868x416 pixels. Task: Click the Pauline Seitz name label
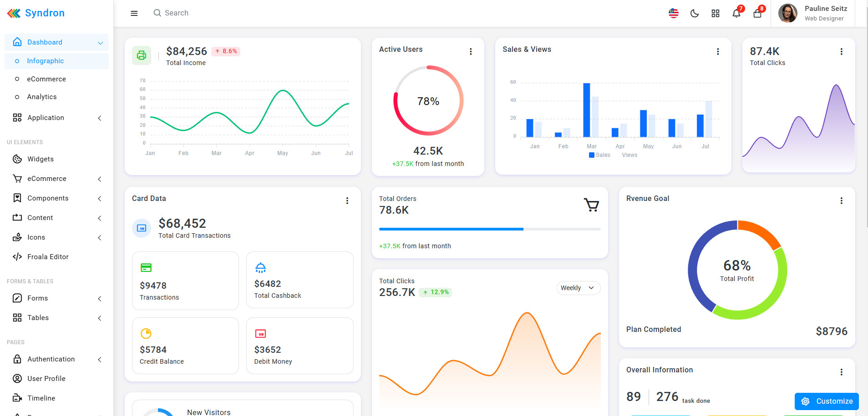pyautogui.click(x=826, y=9)
